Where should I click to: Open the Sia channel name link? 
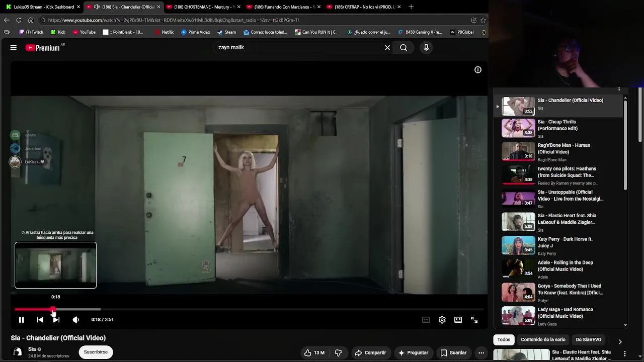pos(32,349)
